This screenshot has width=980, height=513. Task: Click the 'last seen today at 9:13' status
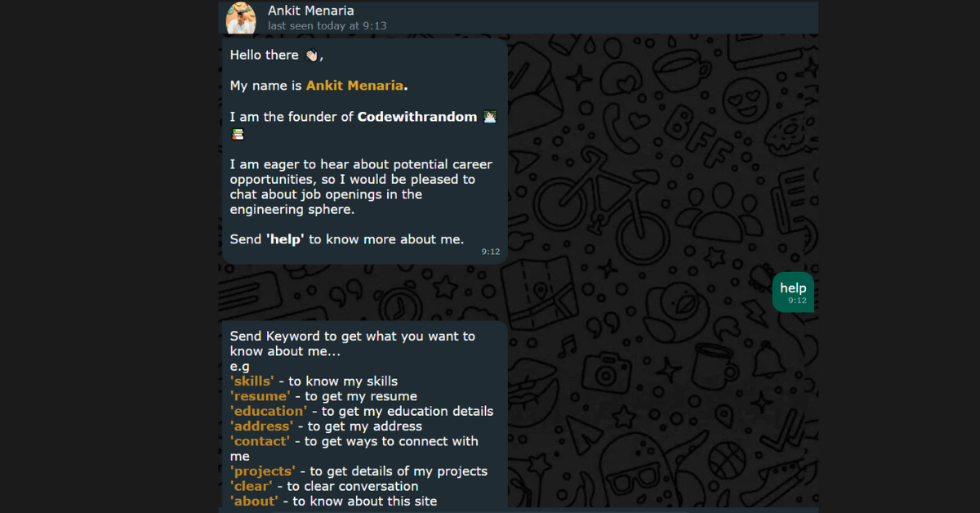[327, 25]
